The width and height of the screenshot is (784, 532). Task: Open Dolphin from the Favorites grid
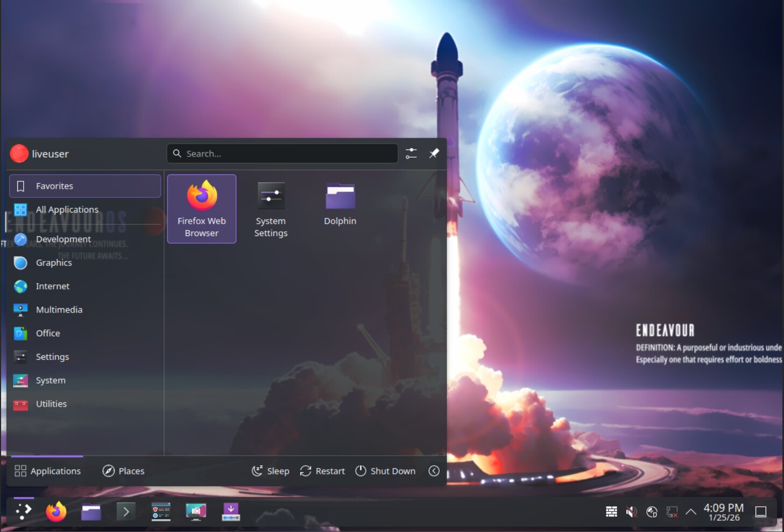(340, 209)
